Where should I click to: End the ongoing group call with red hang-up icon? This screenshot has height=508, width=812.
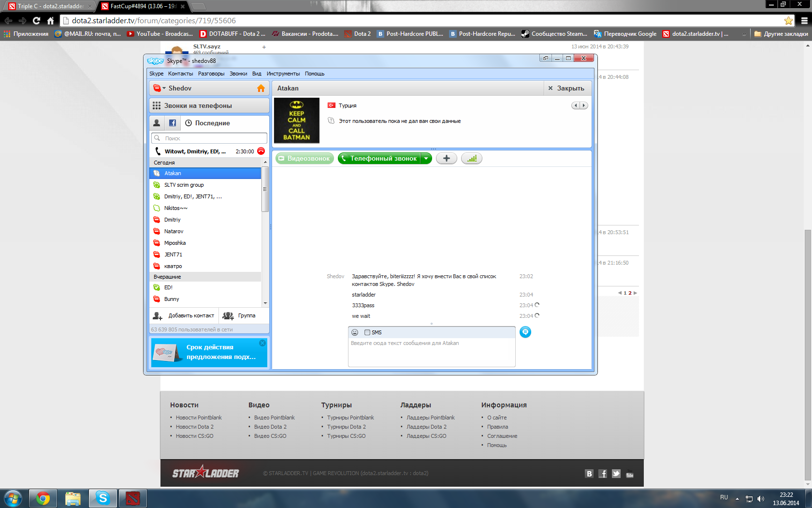coord(261,151)
